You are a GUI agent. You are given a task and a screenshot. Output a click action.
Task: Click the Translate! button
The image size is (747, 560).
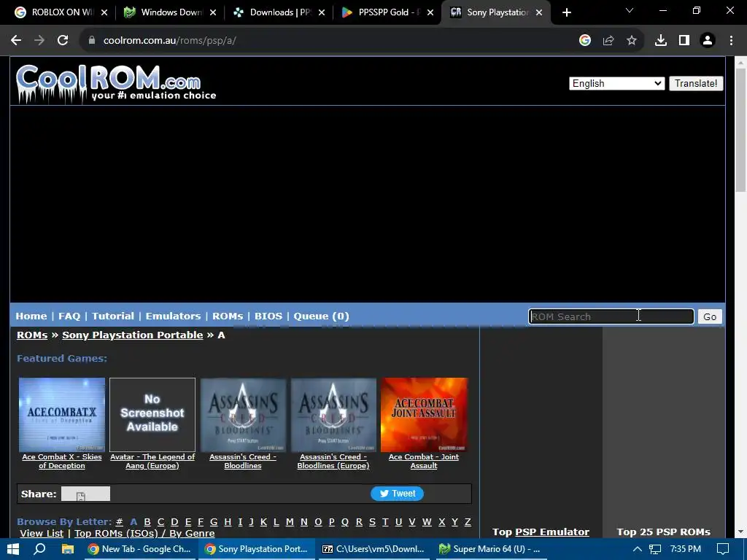[695, 83]
